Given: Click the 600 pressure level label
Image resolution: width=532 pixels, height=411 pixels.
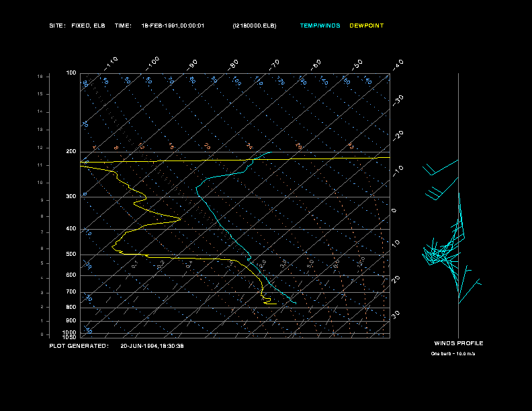Looking at the screenshot, I should 71,275.
